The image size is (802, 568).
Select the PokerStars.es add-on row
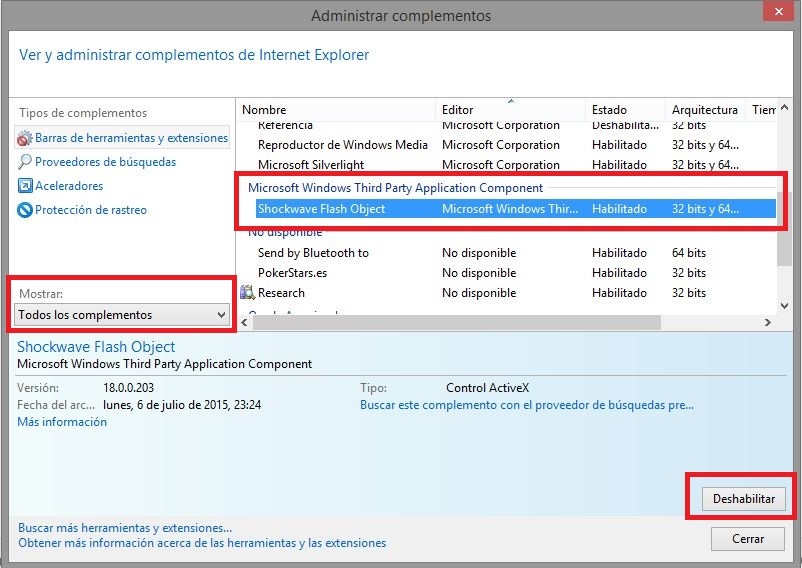(506, 273)
